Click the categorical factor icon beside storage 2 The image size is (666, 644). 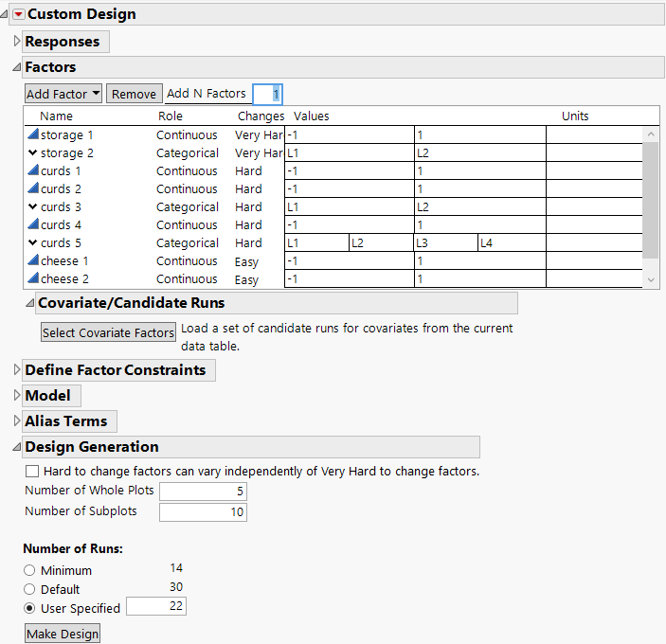click(32, 153)
